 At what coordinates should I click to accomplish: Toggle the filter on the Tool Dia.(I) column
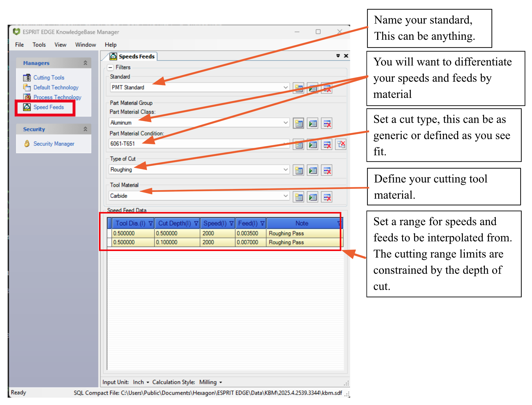(x=151, y=223)
